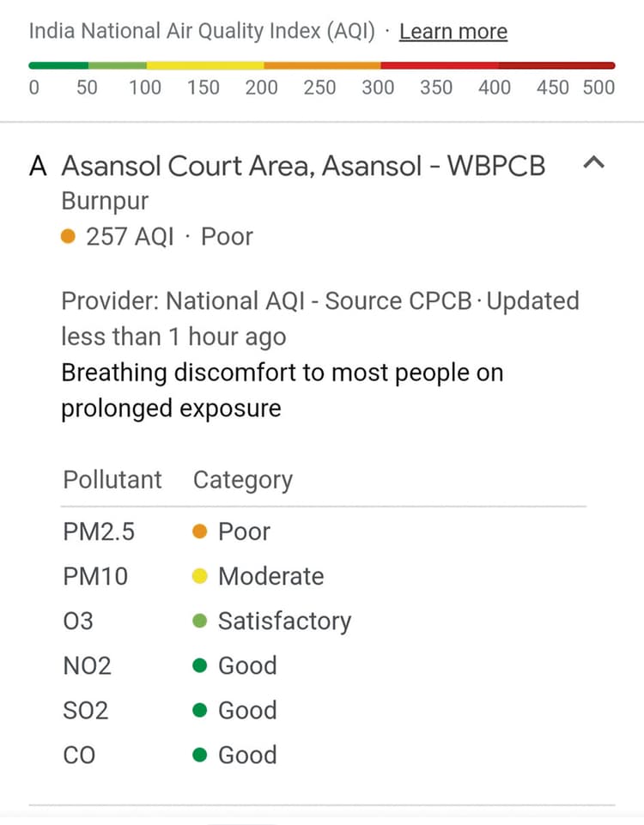644x825 pixels.
Task: Click the green Good dot for CO
Action: (x=200, y=755)
